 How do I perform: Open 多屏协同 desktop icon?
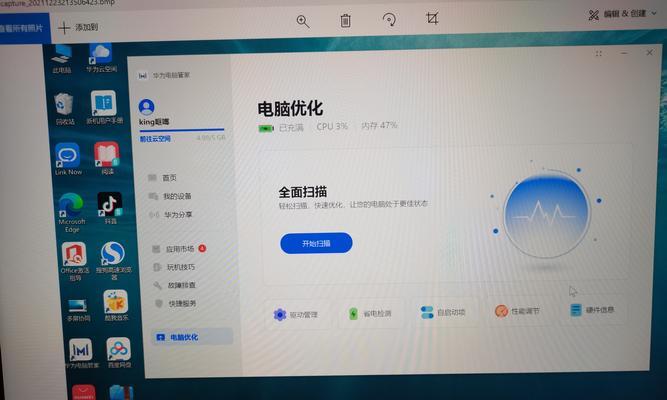pyautogui.click(x=78, y=309)
